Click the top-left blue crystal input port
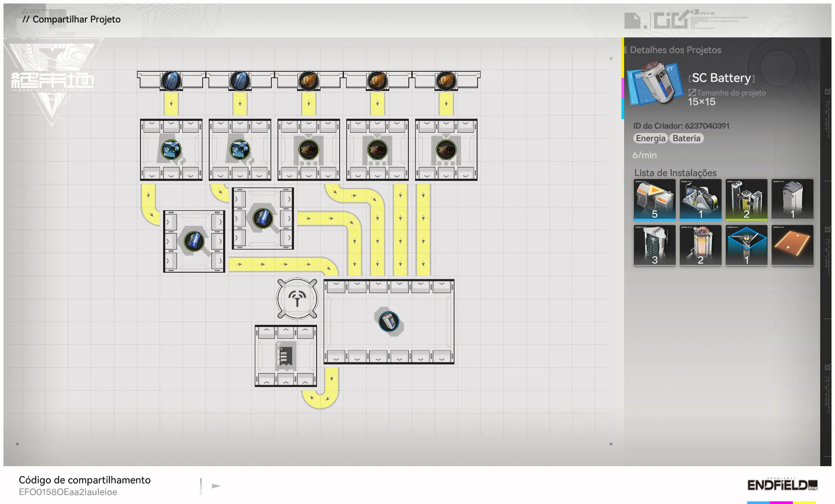The height and width of the screenshot is (504, 835). [x=171, y=81]
